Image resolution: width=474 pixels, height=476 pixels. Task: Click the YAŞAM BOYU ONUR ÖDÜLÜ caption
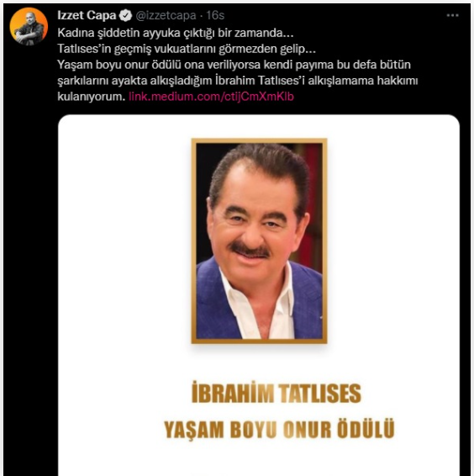click(279, 429)
